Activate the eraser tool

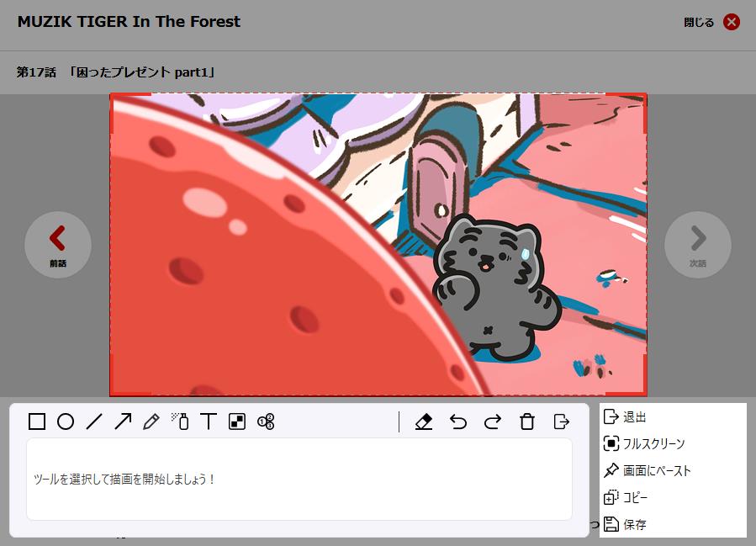coord(425,421)
